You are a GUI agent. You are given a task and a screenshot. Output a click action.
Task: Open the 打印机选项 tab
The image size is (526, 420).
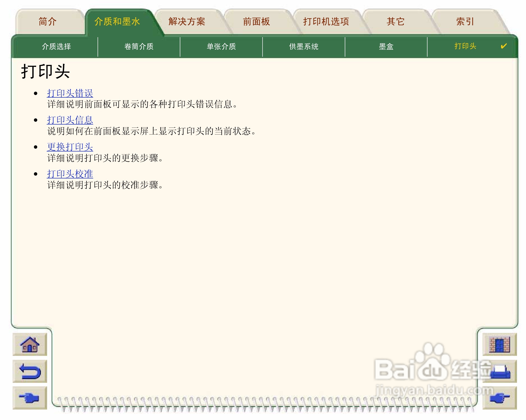(x=326, y=22)
